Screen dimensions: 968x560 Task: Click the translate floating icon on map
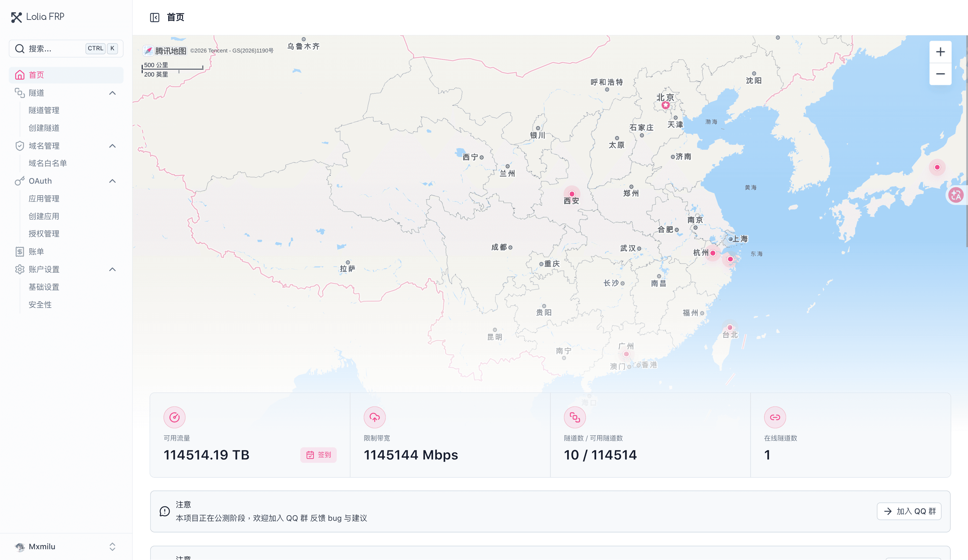tap(956, 195)
